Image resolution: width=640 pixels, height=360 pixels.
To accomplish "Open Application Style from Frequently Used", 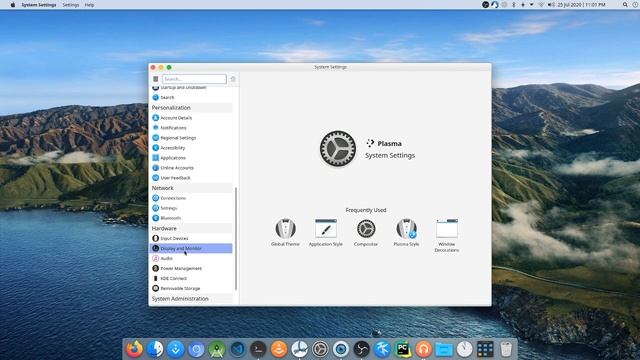I will coord(326,232).
